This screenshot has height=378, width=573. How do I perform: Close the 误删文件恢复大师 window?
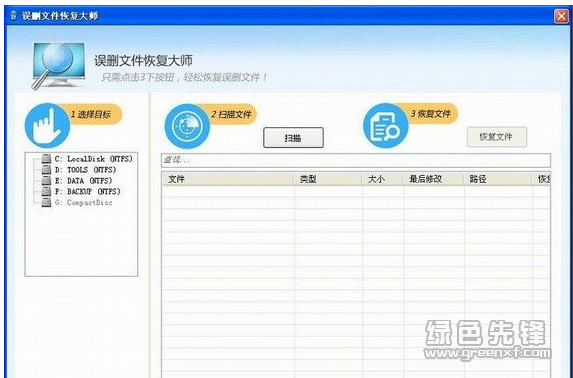[561, 16]
